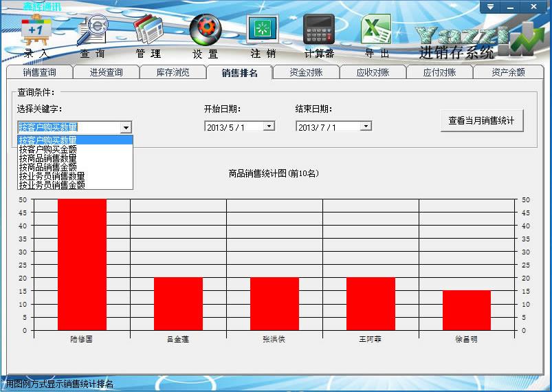Click the axis label 王阿菲
This screenshot has width=552, height=392.
pyautogui.click(x=371, y=339)
